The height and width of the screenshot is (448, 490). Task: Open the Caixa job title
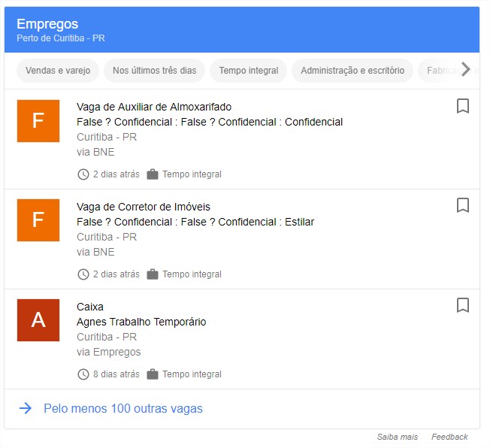click(90, 307)
